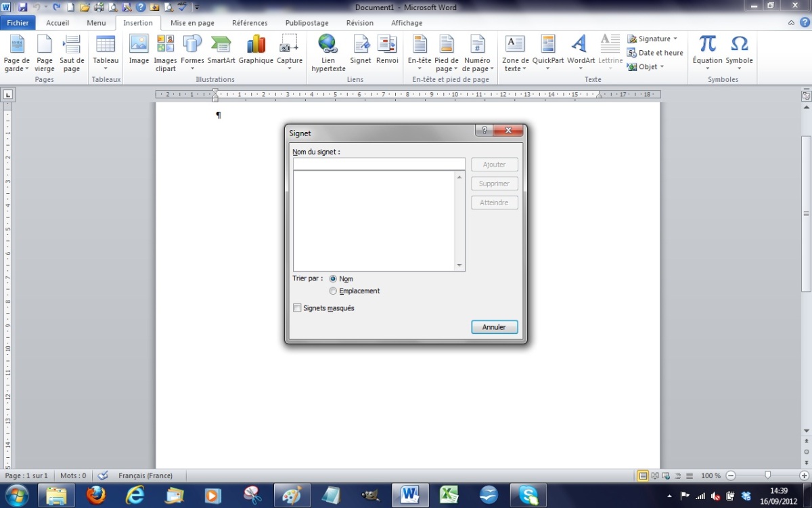This screenshot has width=812, height=508.
Task: Click the 100 % zoom level
Action: coord(710,475)
